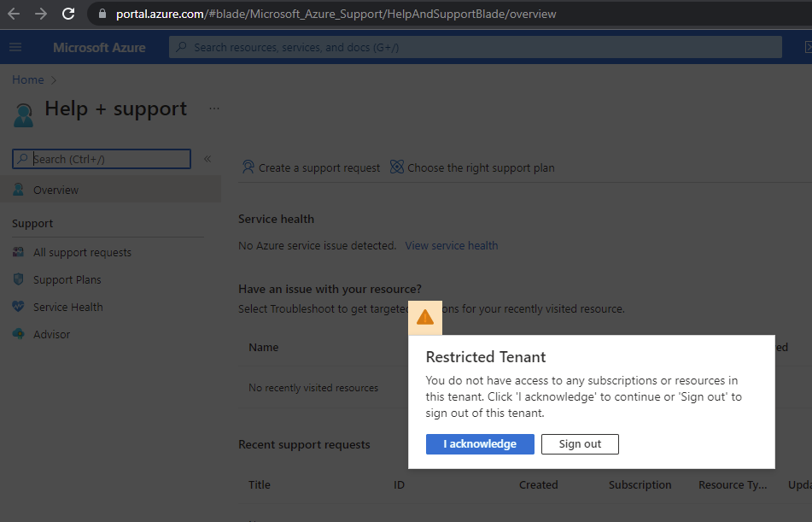Click 'No Azure service issue detected.' text
This screenshot has height=522, width=812.
pyautogui.click(x=317, y=245)
